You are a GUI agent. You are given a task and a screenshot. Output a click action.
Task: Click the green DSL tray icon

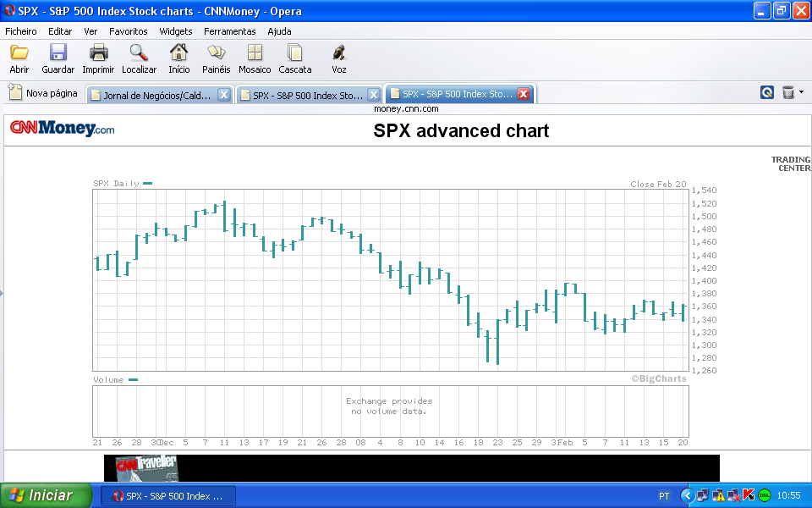coord(765,496)
